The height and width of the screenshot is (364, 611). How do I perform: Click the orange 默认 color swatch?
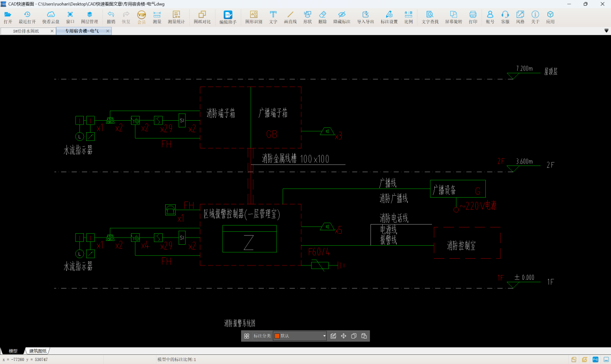277,336
